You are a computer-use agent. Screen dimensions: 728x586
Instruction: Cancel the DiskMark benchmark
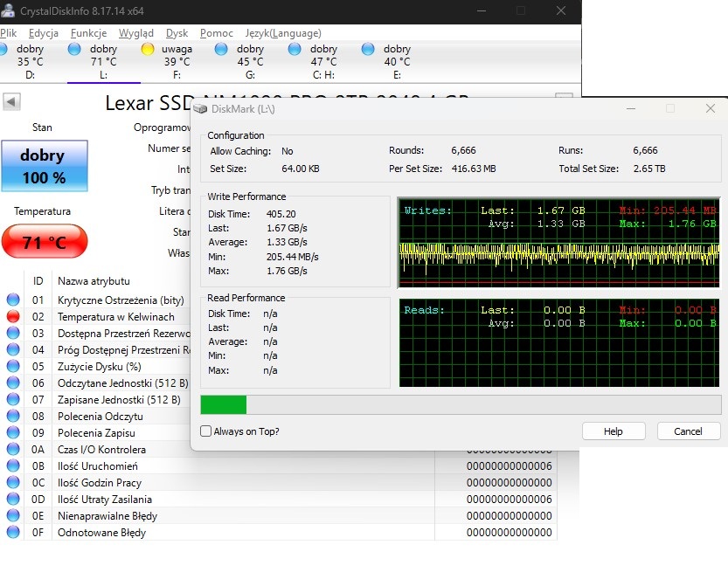[688, 431]
